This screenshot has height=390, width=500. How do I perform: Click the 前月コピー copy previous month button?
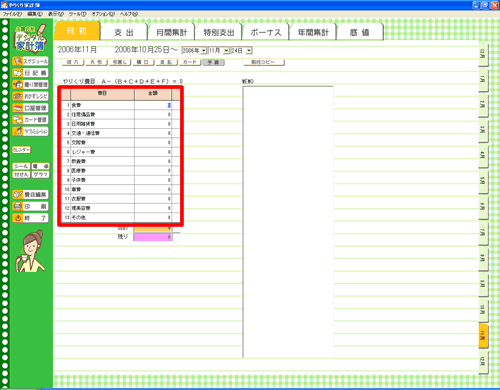pos(263,62)
